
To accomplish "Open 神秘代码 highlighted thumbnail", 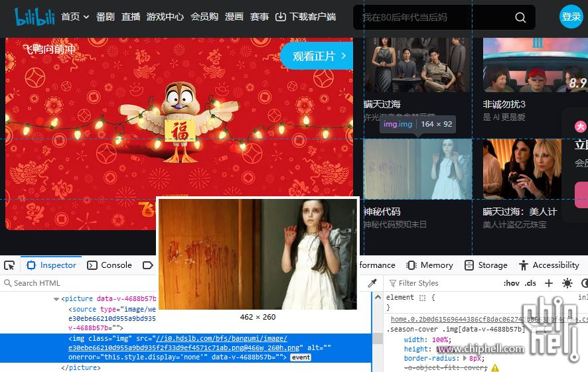I will [x=417, y=169].
